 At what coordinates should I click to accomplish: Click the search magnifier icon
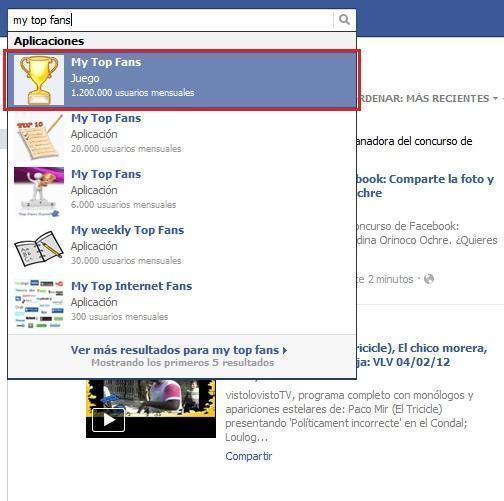[x=344, y=20]
